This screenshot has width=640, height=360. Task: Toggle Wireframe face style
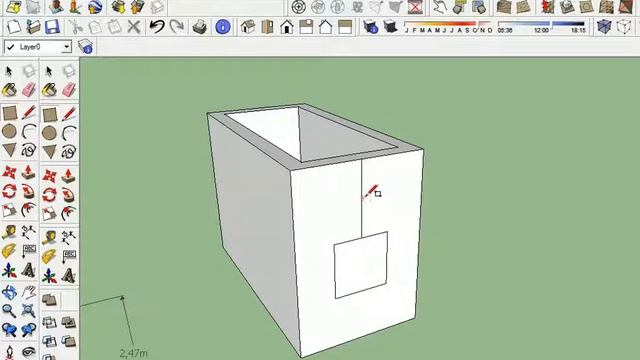pyautogui.click(x=624, y=27)
